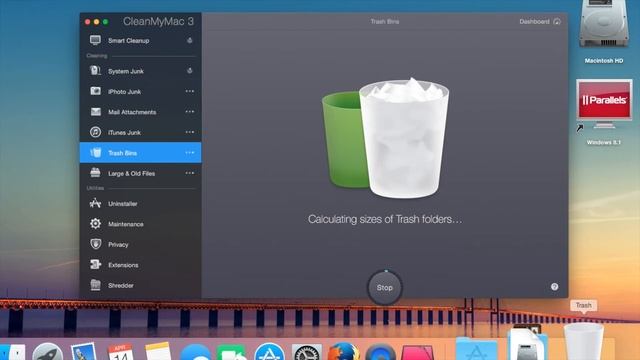Click the Trash Bins sidebar icon
Image resolution: width=640 pixels, height=360 pixels.
tap(96, 152)
